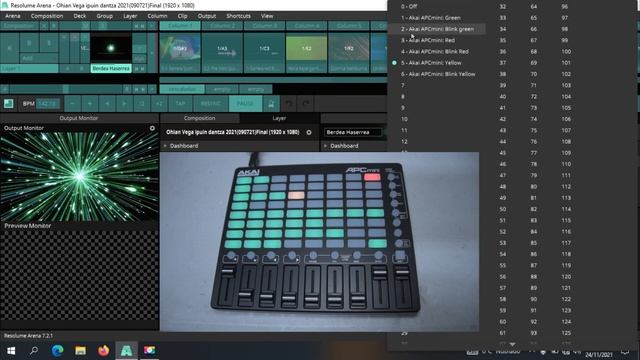Open the Clip menu

tap(182, 16)
